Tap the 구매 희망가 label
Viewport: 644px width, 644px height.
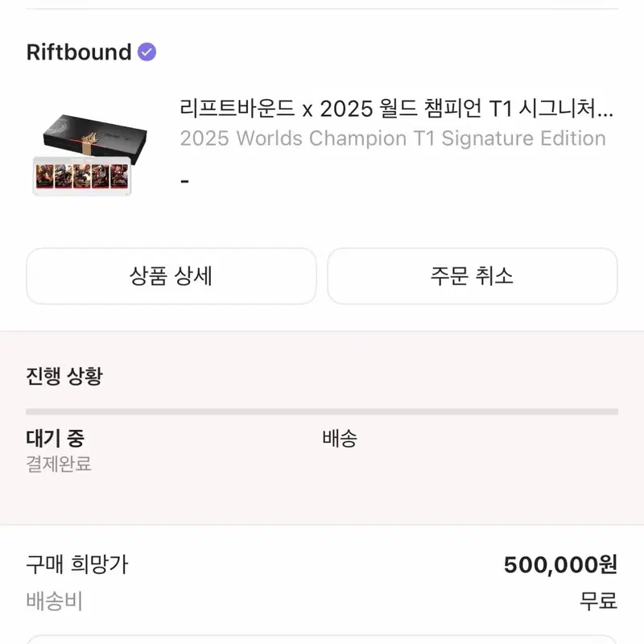(77, 564)
